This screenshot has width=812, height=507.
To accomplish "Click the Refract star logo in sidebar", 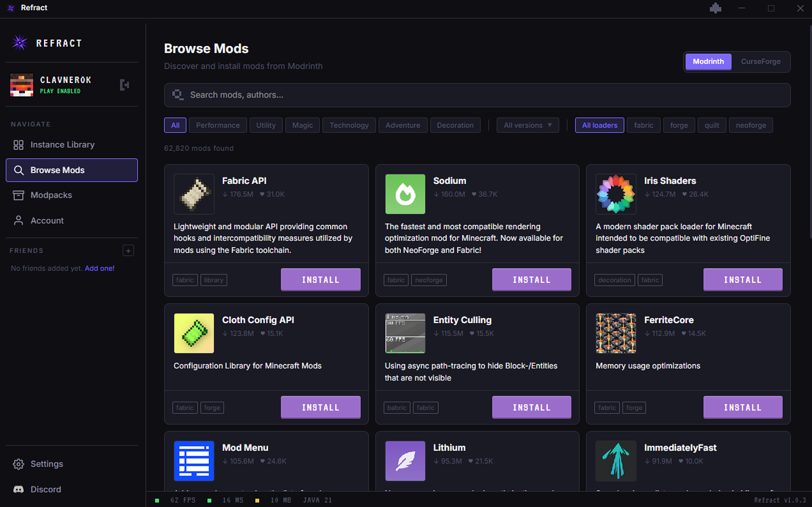I will [19, 43].
